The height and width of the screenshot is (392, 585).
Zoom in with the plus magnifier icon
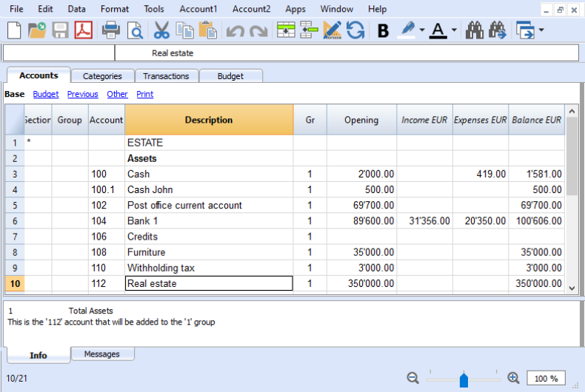coord(513,378)
